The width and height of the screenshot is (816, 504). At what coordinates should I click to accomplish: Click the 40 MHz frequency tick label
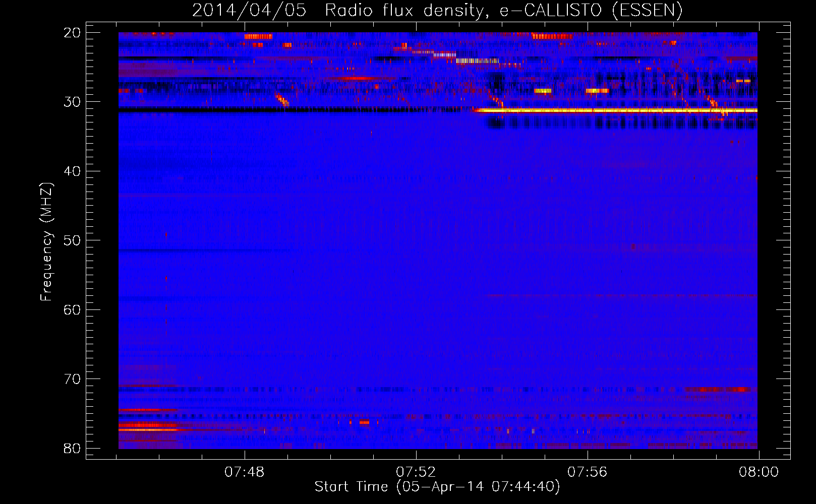(x=72, y=171)
